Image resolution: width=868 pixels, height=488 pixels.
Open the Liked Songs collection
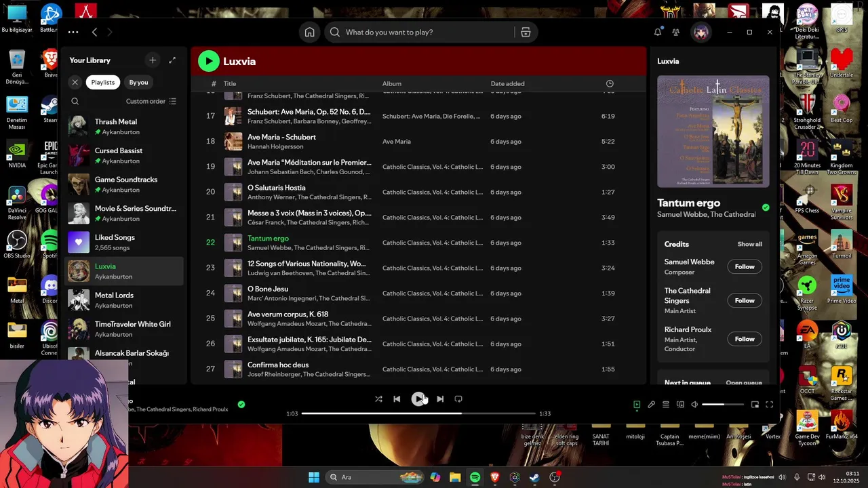point(124,243)
